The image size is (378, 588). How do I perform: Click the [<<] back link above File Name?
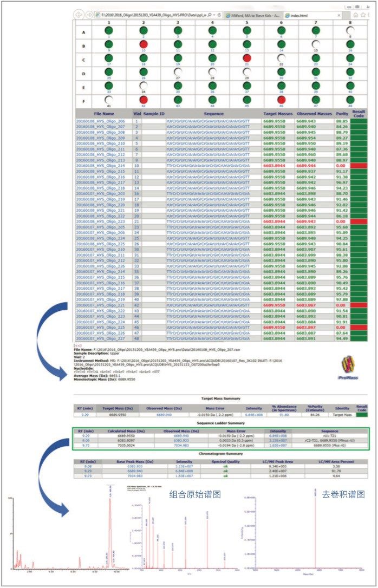pyautogui.click(x=79, y=345)
